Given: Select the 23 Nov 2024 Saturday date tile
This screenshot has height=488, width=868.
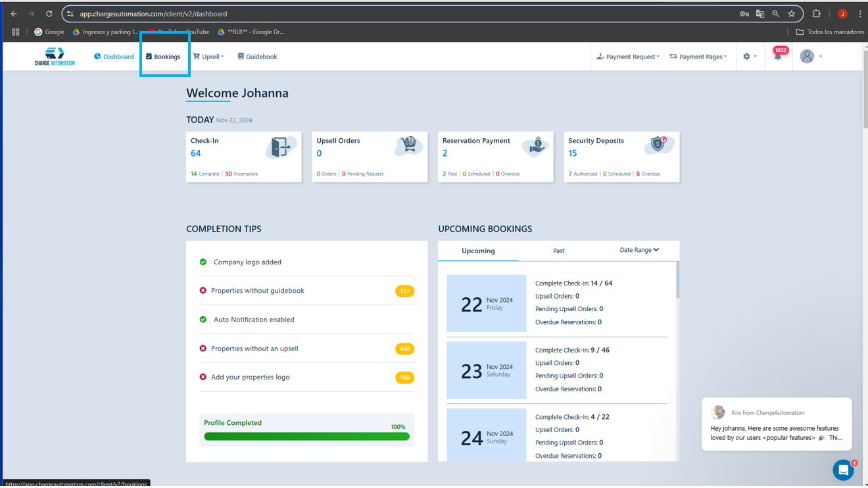Looking at the screenshot, I should (x=487, y=370).
